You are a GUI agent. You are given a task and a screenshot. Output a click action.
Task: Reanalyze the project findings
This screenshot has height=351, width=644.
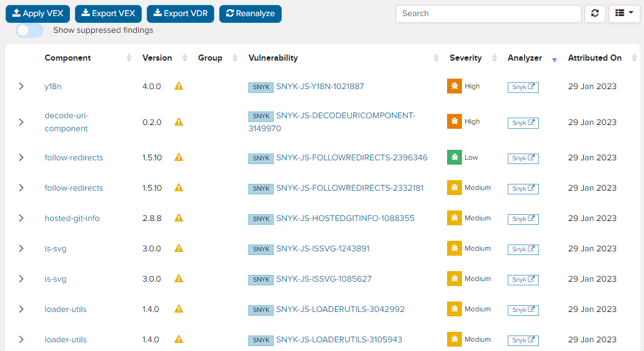point(251,14)
